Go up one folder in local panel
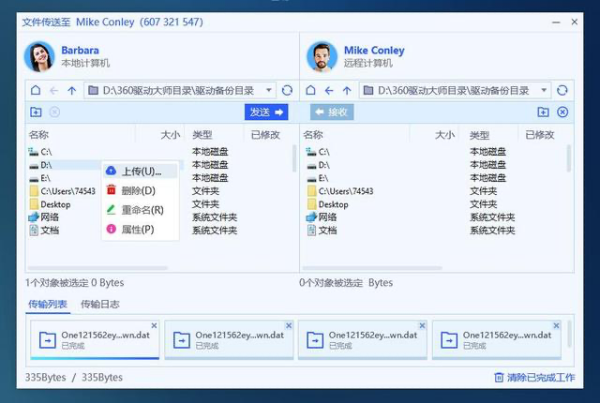 coord(71,90)
